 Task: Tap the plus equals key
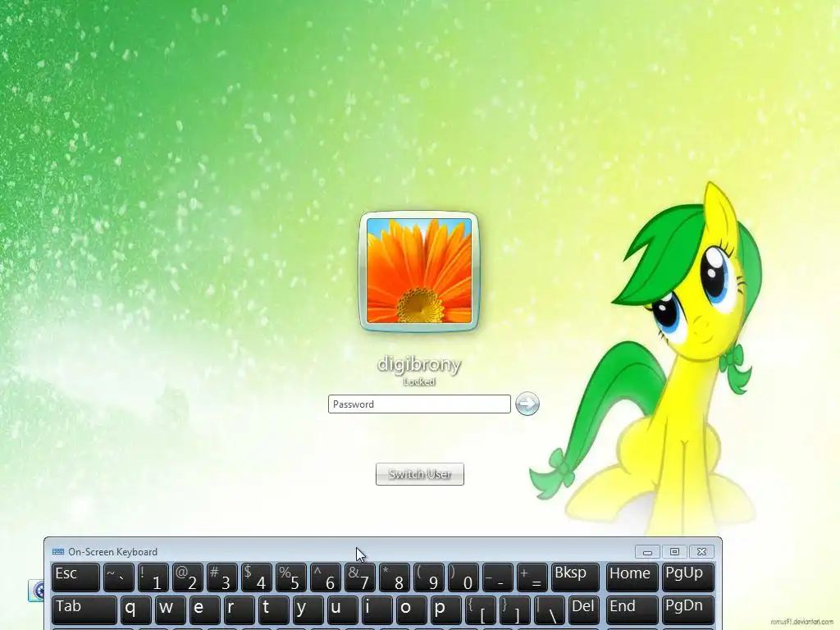tap(532, 577)
